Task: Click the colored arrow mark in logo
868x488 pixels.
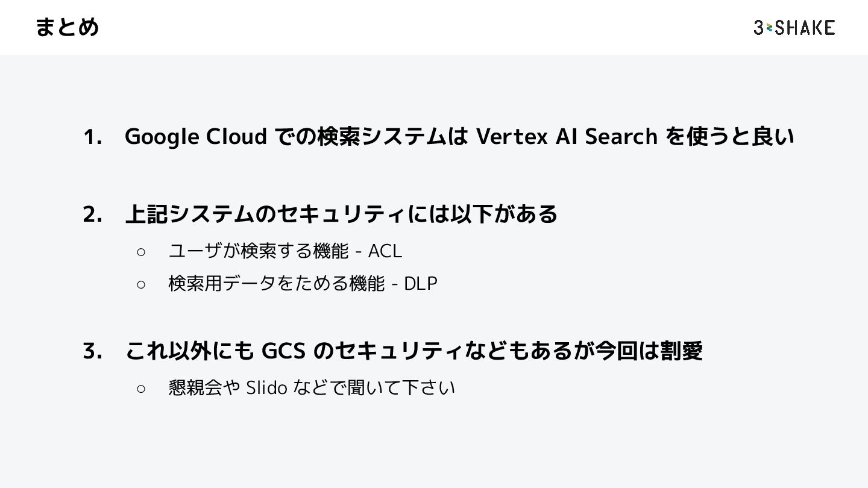Action: click(769, 27)
